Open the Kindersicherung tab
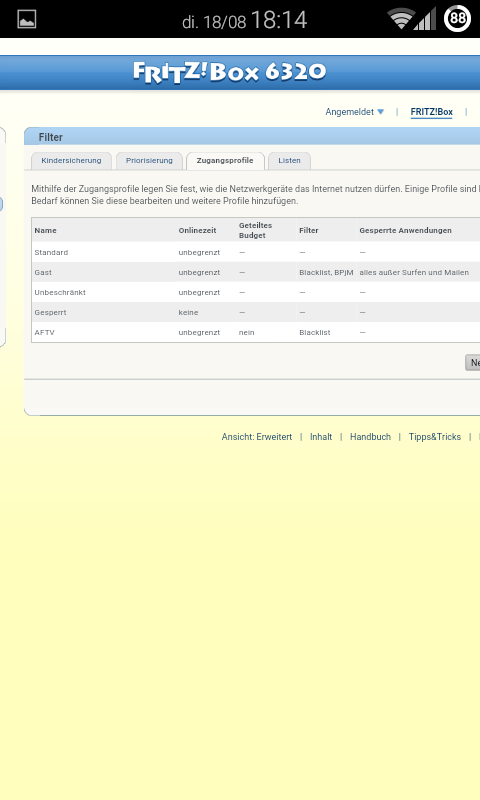480x800 pixels. [71, 161]
